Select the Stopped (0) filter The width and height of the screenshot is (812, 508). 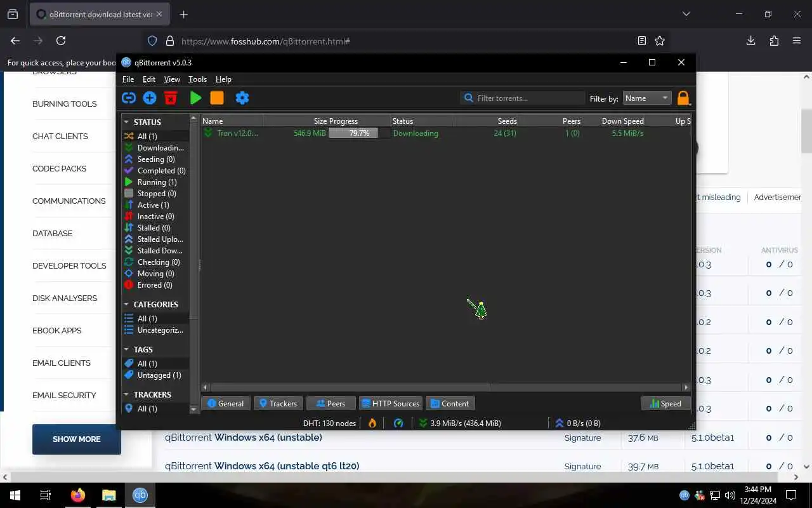tap(155, 194)
